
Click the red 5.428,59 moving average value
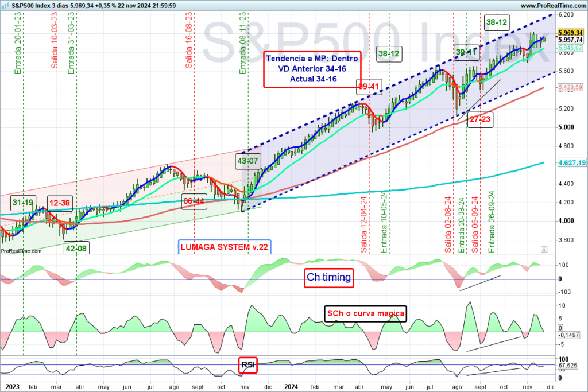pyautogui.click(x=570, y=87)
